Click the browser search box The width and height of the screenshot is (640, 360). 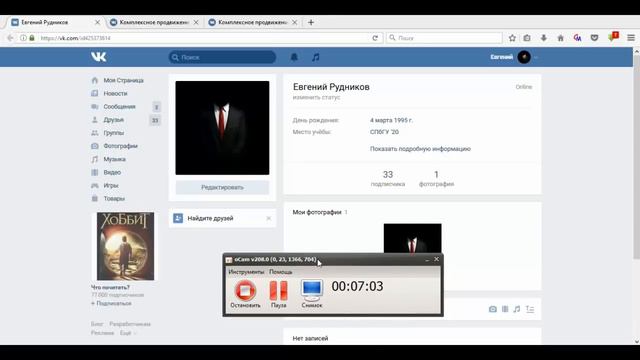coord(444,38)
